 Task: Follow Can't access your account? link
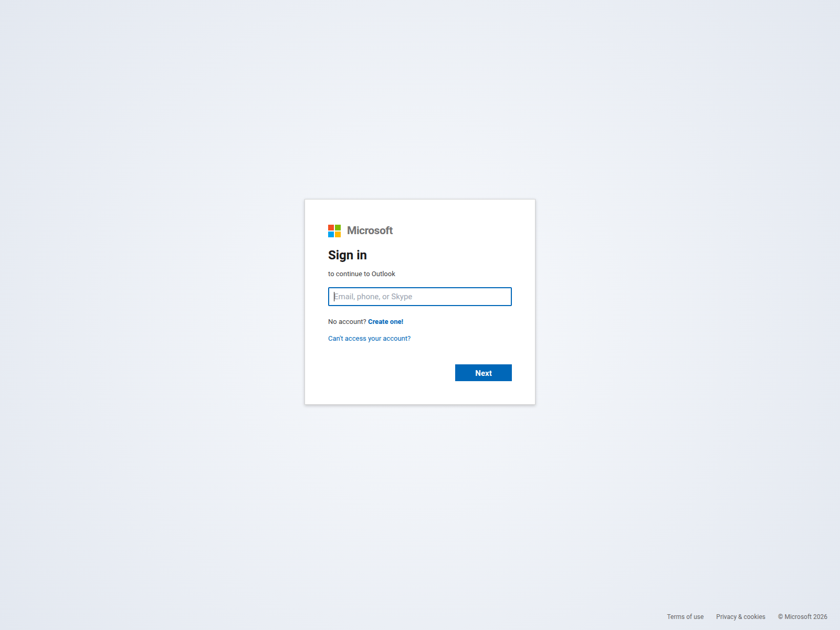(370, 339)
